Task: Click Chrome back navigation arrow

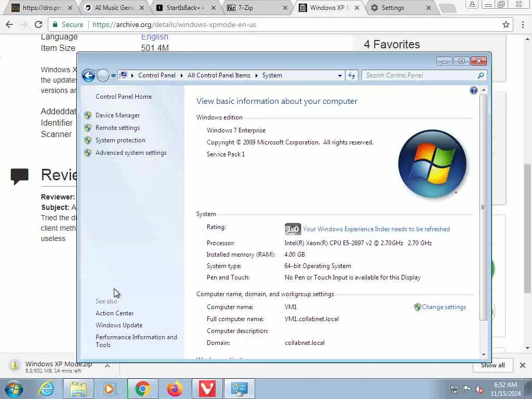Action: coord(9,24)
